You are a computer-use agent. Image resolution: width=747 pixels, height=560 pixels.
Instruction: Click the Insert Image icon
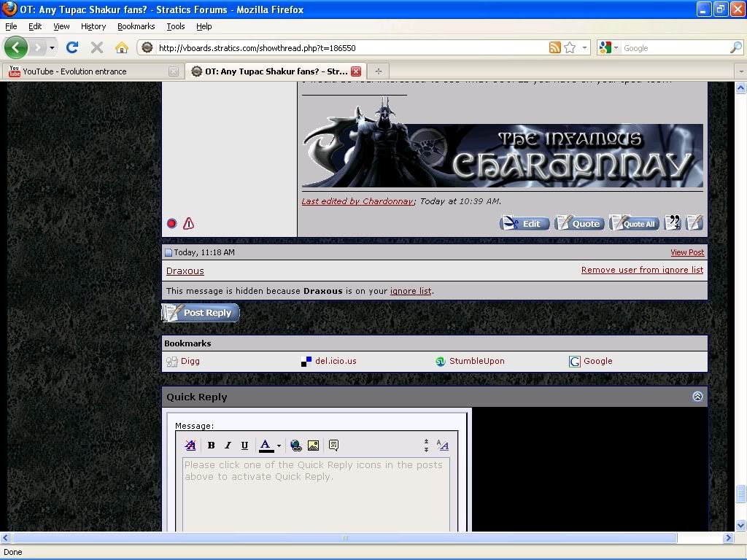coord(313,446)
